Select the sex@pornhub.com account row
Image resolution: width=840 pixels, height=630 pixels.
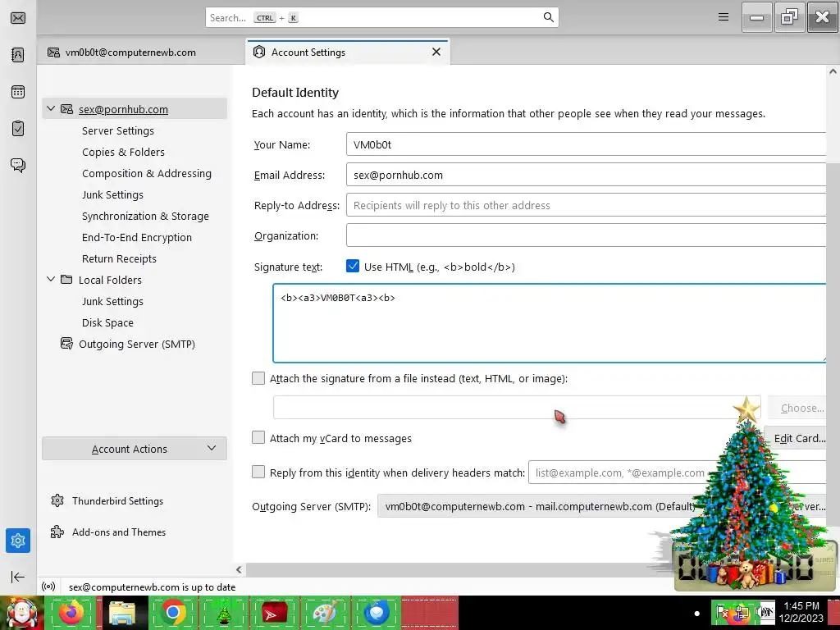pyautogui.click(x=135, y=109)
